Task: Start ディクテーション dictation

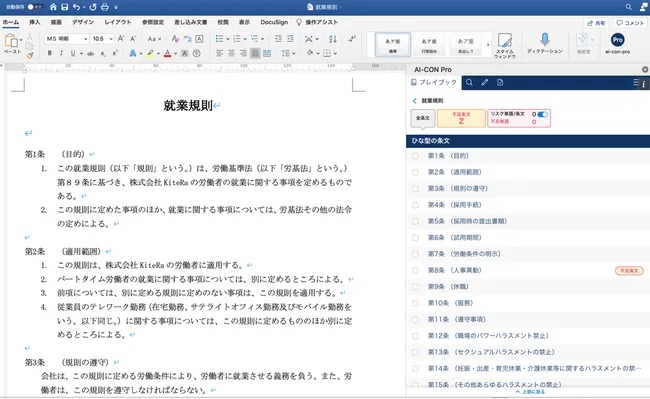Action: coord(545,43)
